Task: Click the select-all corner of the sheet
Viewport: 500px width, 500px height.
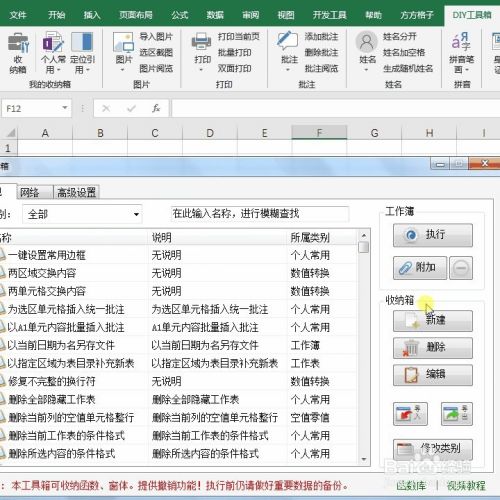Action: coord(9,133)
